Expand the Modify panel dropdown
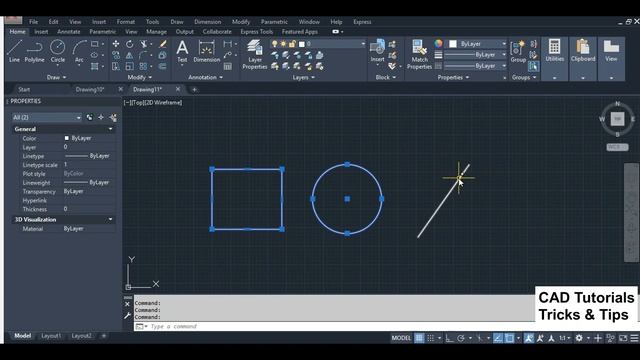The width and height of the screenshot is (640, 360). pos(140,77)
